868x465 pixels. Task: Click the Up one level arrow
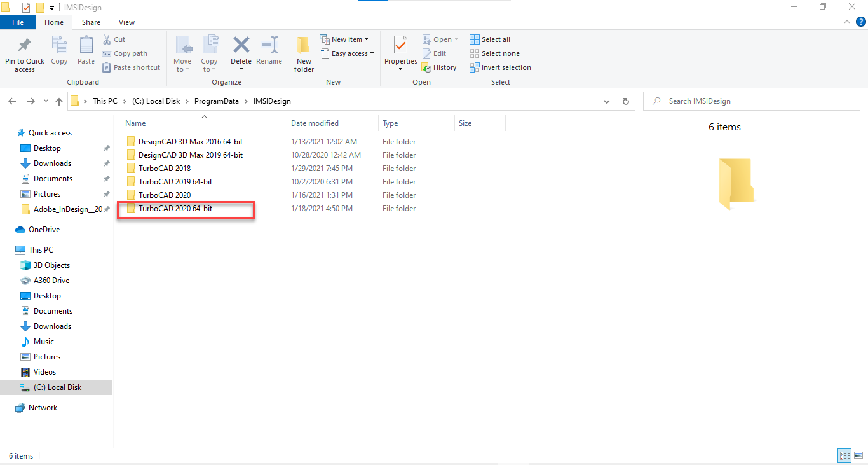point(59,101)
